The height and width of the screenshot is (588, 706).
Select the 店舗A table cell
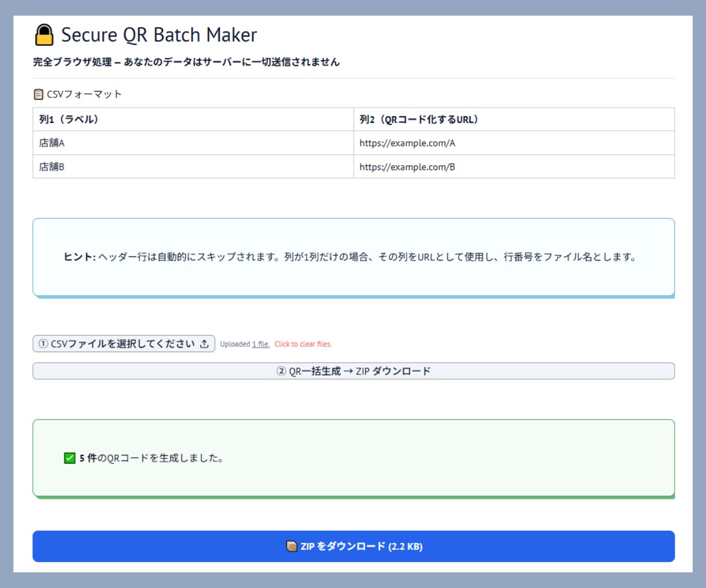point(193,143)
